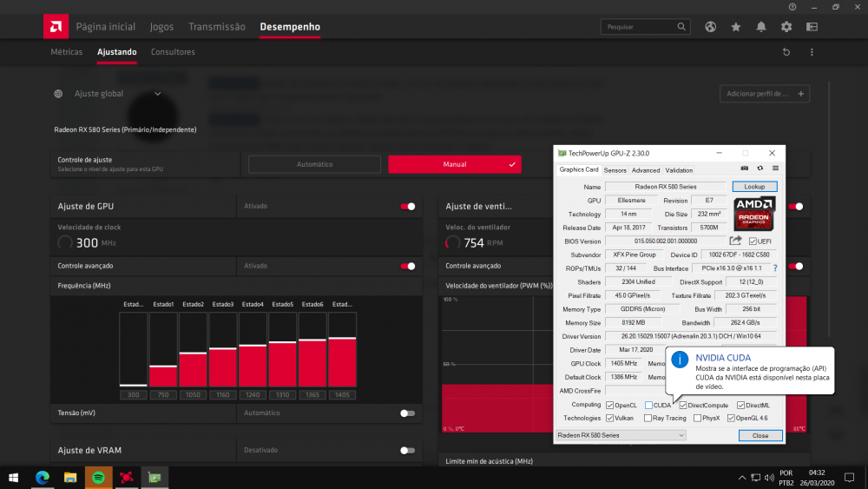
Task: Click the Lookup button
Action: (754, 187)
